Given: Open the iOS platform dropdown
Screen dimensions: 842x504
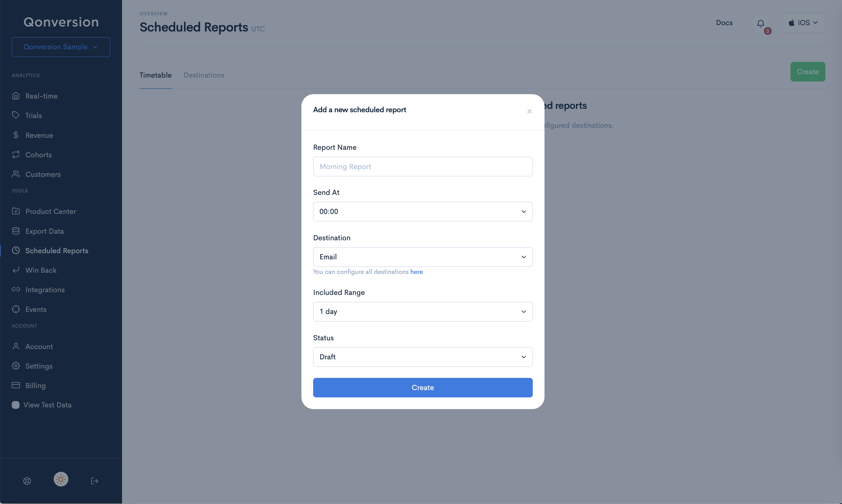Looking at the screenshot, I should click(803, 23).
